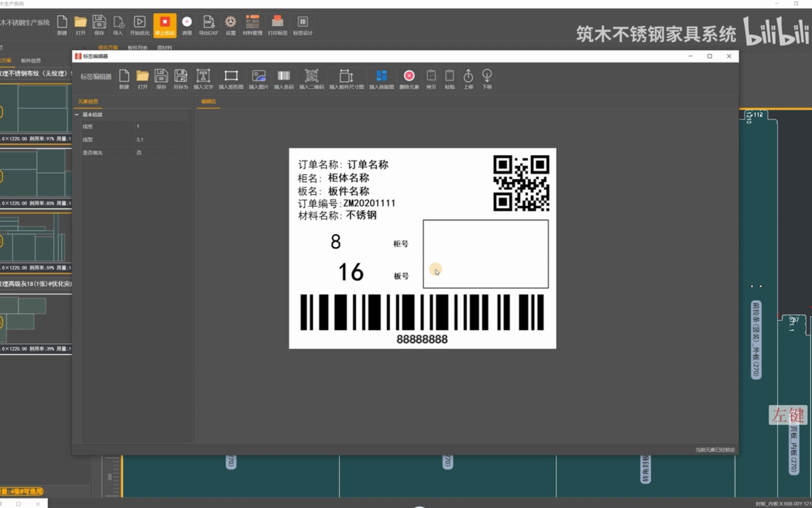Viewport: 812px width, 508px height.
Task: Open 原材料 tab in main window
Action: 165,47
